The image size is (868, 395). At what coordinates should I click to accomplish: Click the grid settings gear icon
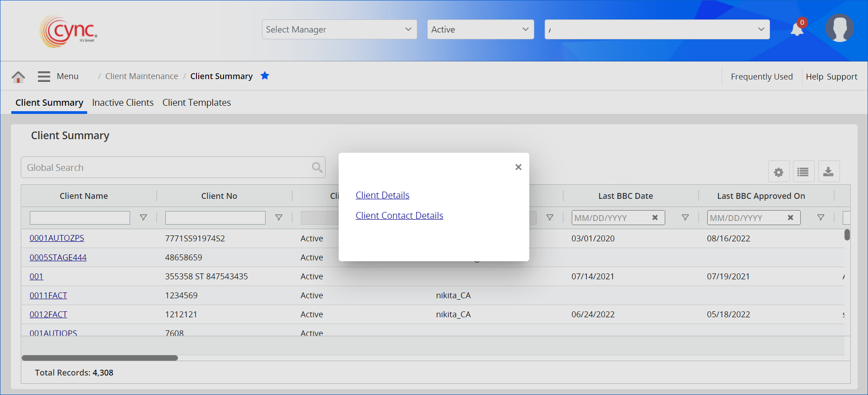coord(779,172)
